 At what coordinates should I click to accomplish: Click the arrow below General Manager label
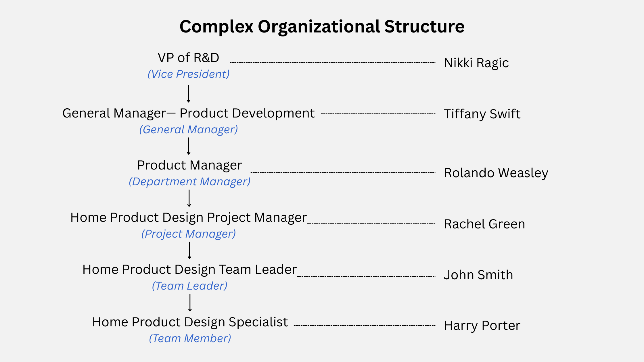pos(189,146)
